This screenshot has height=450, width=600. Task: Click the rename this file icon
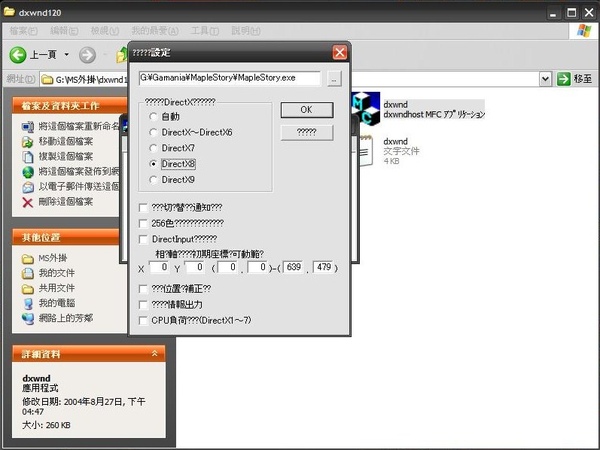[x=28, y=126]
